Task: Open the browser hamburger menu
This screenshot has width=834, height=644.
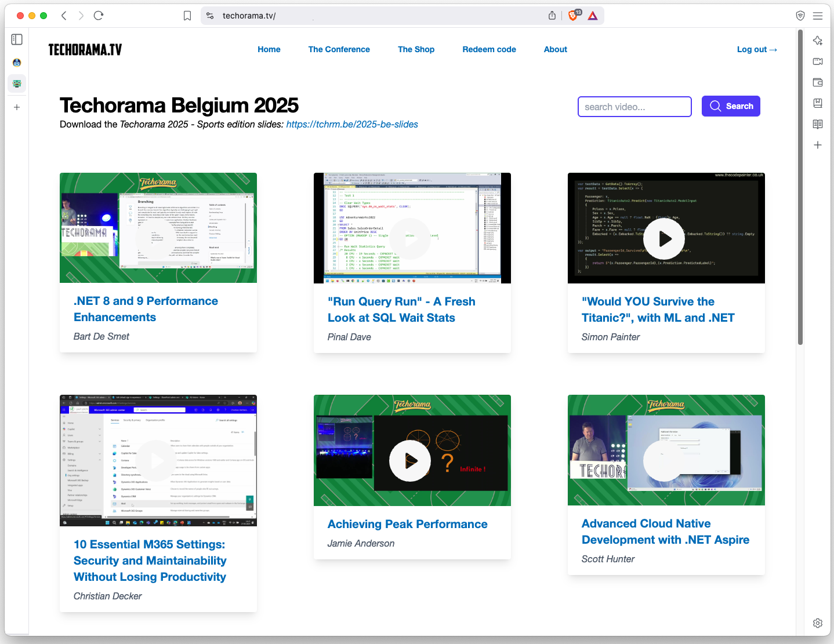Action: pyautogui.click(x=818, y=16)
